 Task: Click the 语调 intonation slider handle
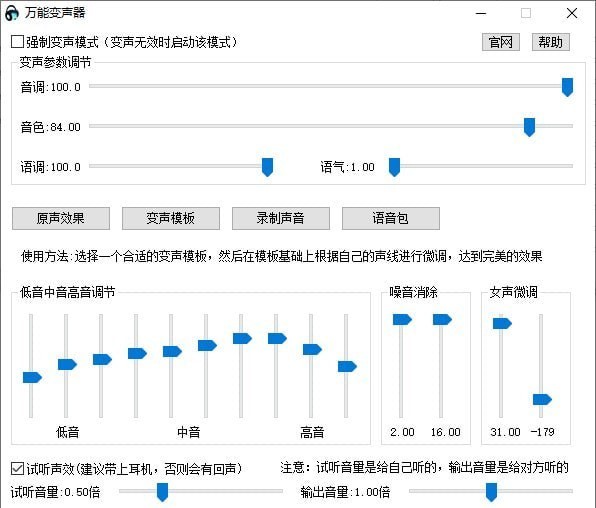[x=268, y=167]
